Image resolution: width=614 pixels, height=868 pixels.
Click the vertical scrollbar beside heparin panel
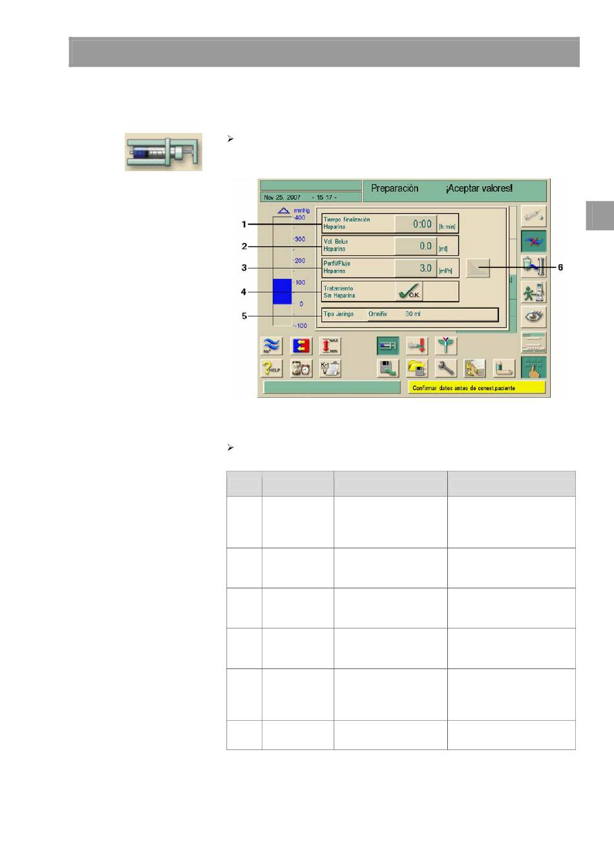tap(513, 268)
